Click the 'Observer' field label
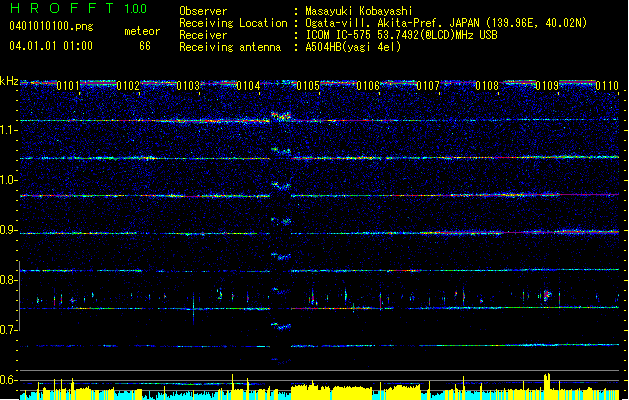The width and height of the screenshot is (629, 400). click(203, 11)
